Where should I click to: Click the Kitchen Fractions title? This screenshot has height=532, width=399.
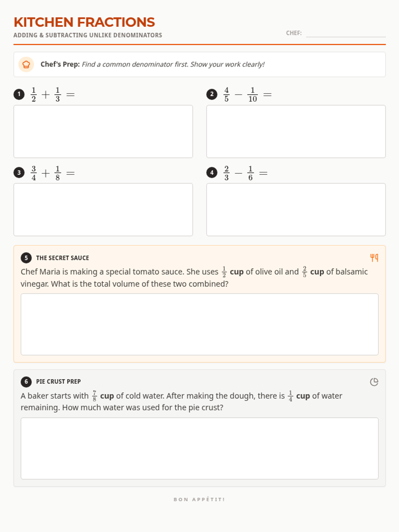tap(84, 22)
